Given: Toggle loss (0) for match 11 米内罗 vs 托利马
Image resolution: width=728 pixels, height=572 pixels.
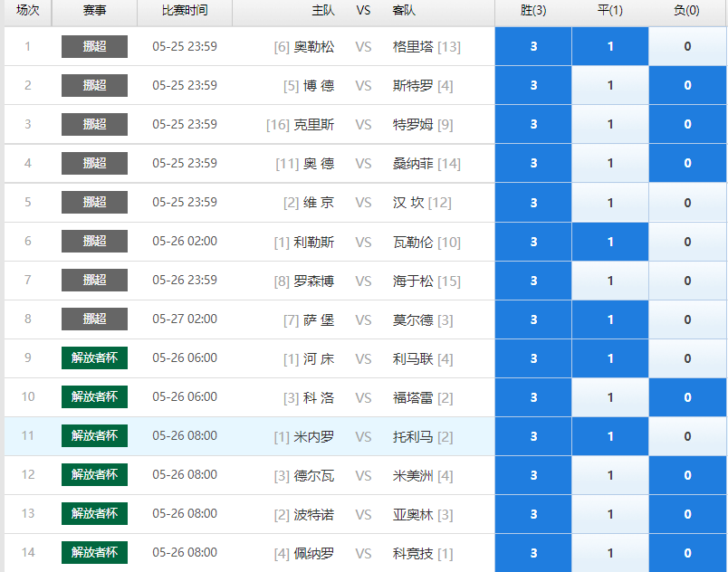Looking at the screenshot, I should pos(687,436).
